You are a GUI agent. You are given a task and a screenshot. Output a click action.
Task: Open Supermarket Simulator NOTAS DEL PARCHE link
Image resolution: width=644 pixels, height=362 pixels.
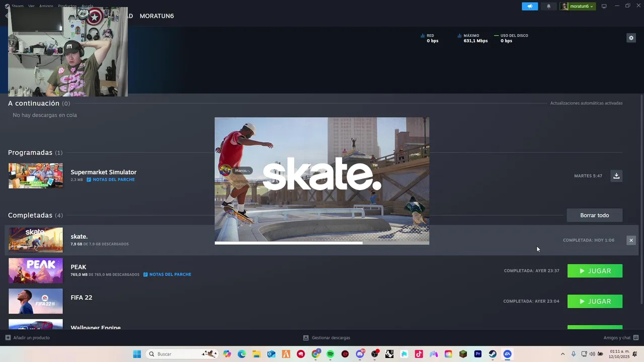click(111, 179)
